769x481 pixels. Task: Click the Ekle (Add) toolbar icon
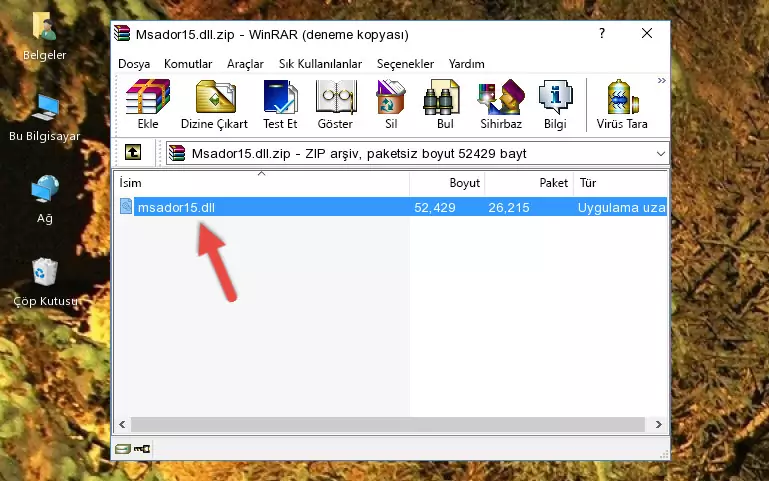point(148,97)
